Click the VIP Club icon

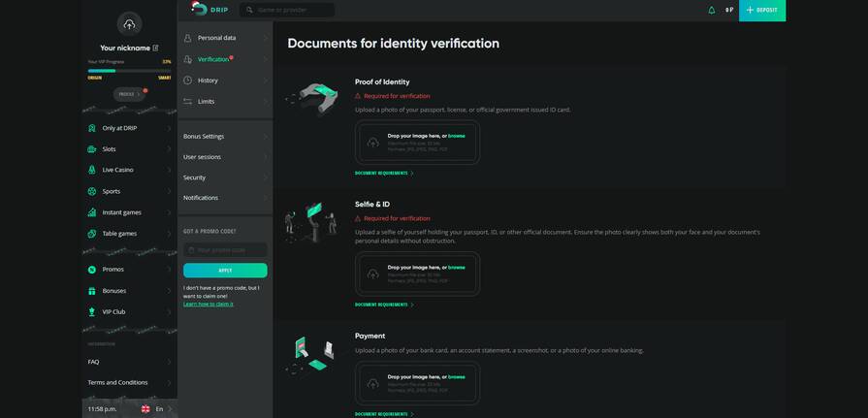[x=92, y=312]
